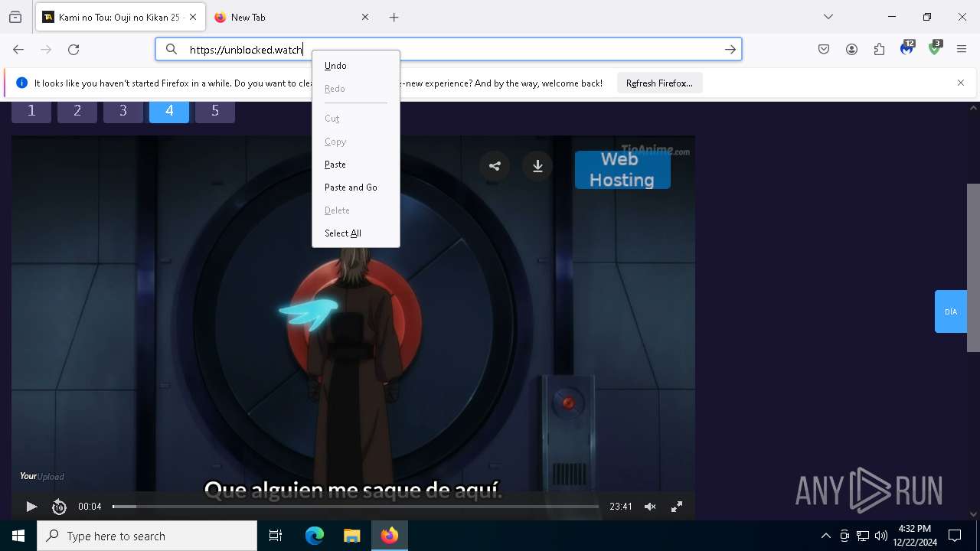Open the list all tabs dropdown
This screenshot has height=551, width=980.
pos(828,17)
